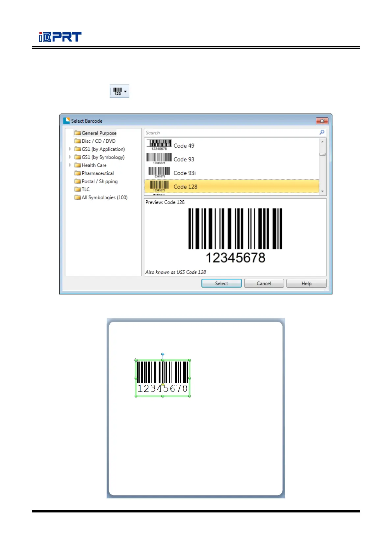Click the iDPRT logo in the header
392x554 pixels.
click(x=60, y=37)
